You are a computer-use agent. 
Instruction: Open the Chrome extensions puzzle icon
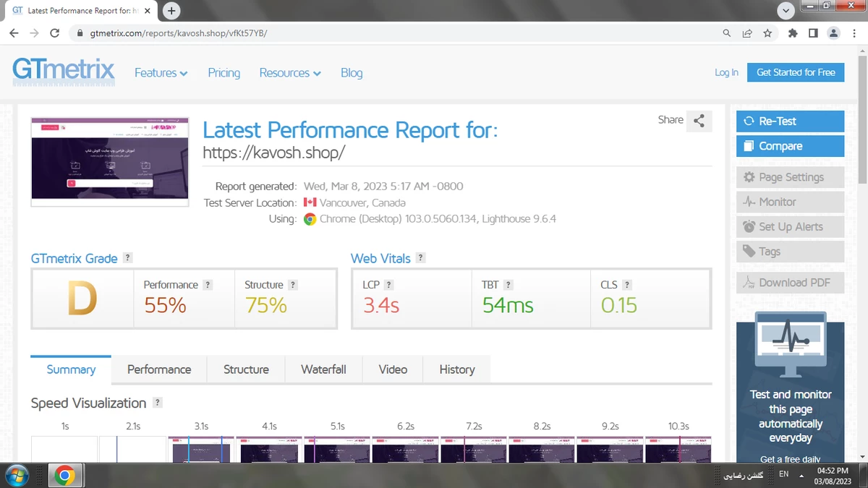coord(793,33)
